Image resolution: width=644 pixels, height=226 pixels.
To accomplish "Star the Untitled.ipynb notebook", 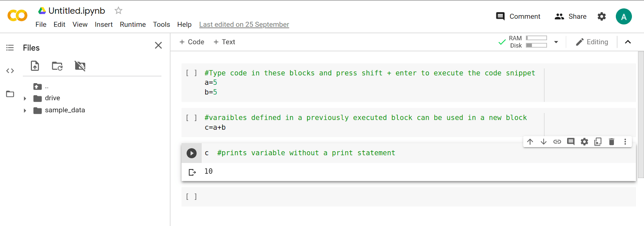I will (118, 10).
